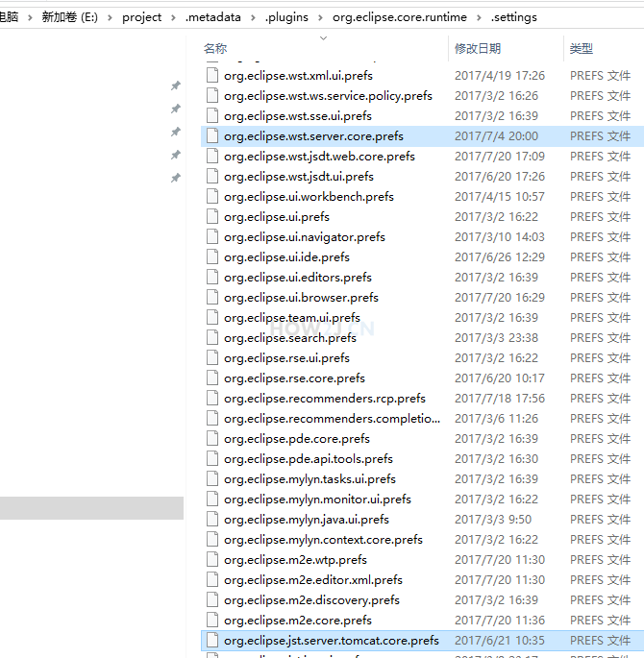Click file icon of org.eclipse.jst.server.tomcat.core.prefs
The width and height of the screenshot is (644, 658).
[x=212, y=641]
